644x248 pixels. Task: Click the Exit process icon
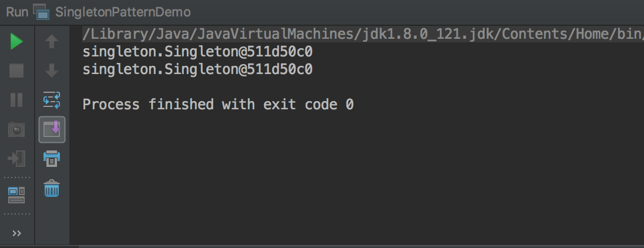point(16,159)
